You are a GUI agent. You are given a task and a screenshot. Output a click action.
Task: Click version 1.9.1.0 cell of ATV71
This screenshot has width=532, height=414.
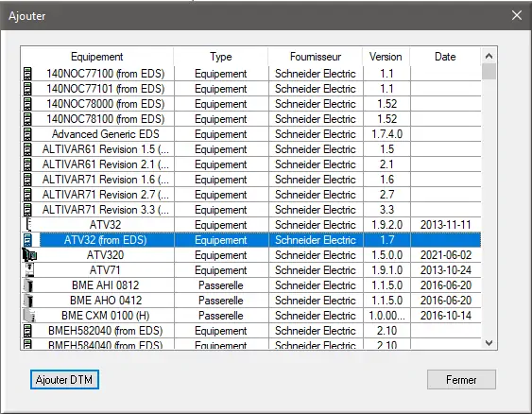[x=387, y=270]
